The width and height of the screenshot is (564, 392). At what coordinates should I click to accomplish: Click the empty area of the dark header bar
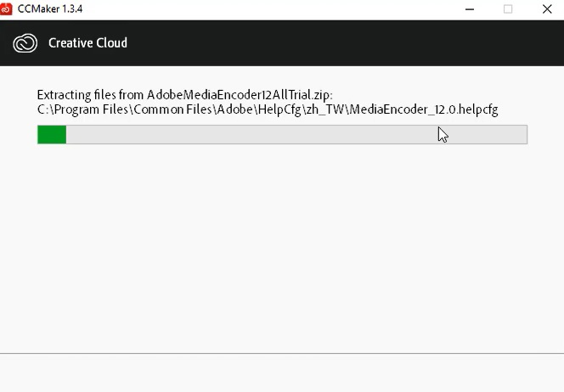pos(340,43)
